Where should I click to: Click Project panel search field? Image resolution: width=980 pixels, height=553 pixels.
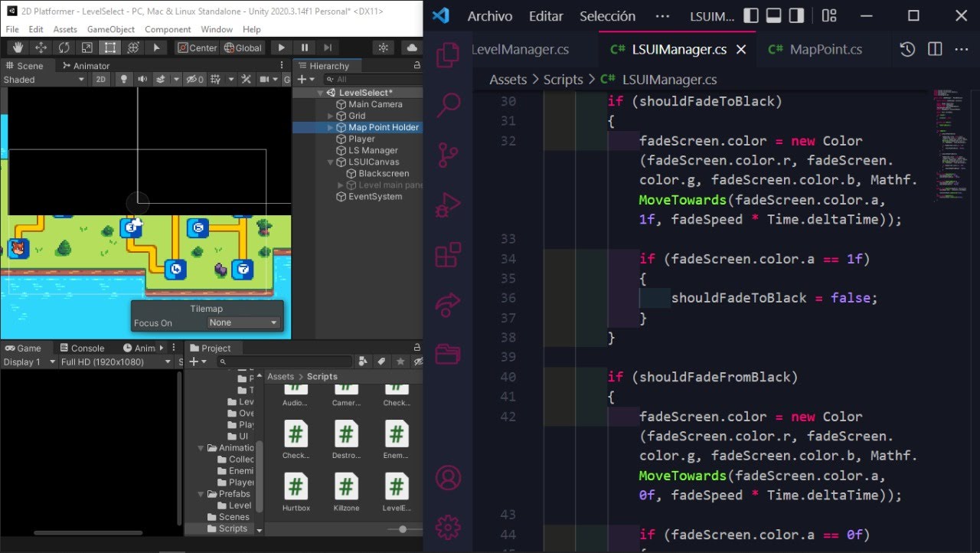pos(285,362)
